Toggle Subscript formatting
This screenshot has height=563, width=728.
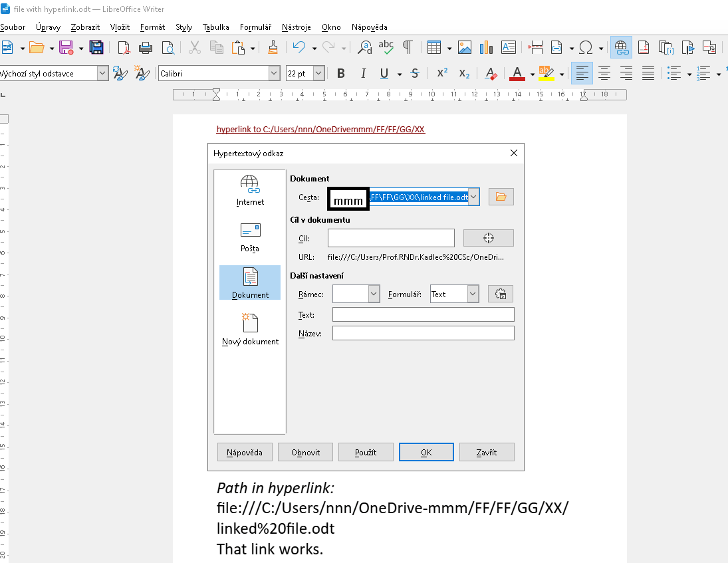click(464, 73)
